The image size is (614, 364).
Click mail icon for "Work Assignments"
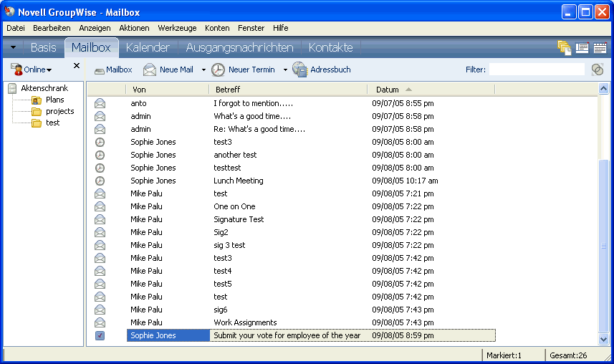click(x=100, y=322)
